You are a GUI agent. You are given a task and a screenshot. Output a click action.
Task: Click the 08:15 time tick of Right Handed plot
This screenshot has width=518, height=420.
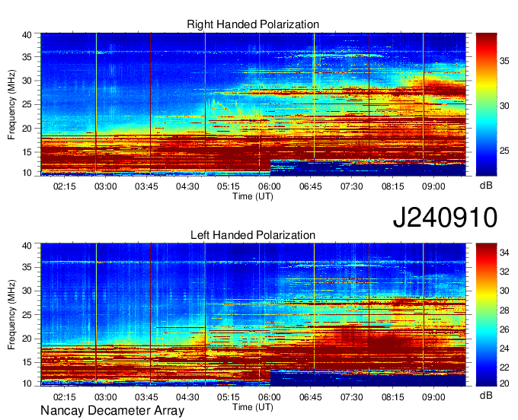(392, 186)
